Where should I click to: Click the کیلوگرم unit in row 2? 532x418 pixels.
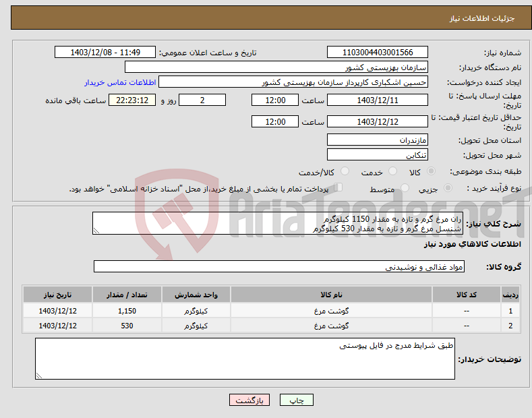[x=196, y=326]
